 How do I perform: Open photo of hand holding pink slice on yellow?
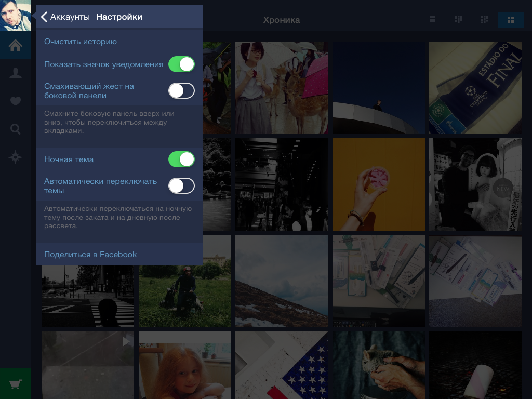point(379,184)
